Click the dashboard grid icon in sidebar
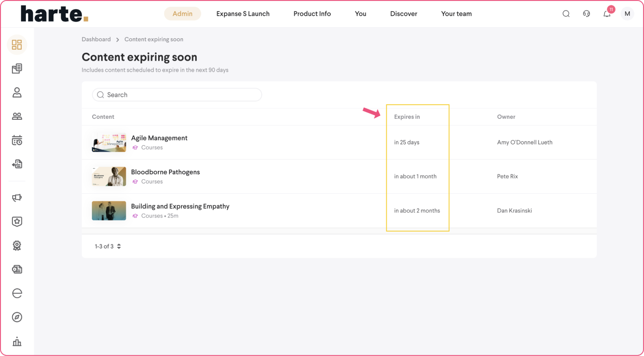Image resolution: width=644 pixels, height=356 pixels. click(x=17, y=44)
